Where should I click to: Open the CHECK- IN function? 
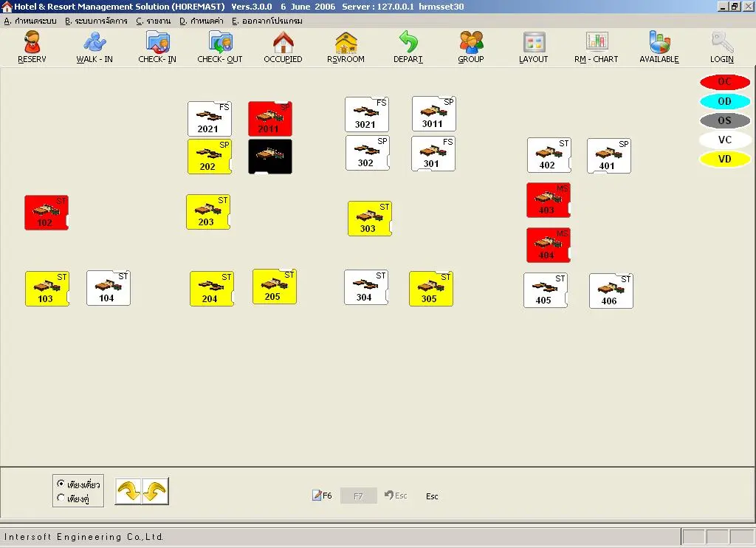pyautogui.click(x=157, y=47)
